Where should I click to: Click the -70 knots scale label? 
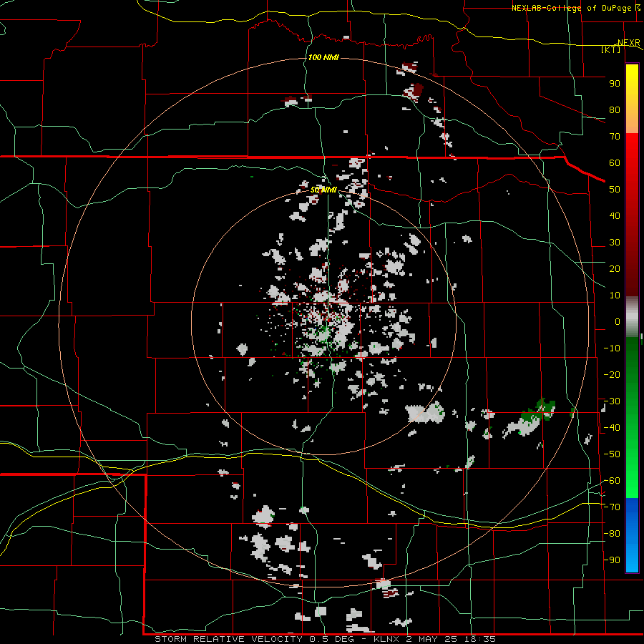coord(612,507)
